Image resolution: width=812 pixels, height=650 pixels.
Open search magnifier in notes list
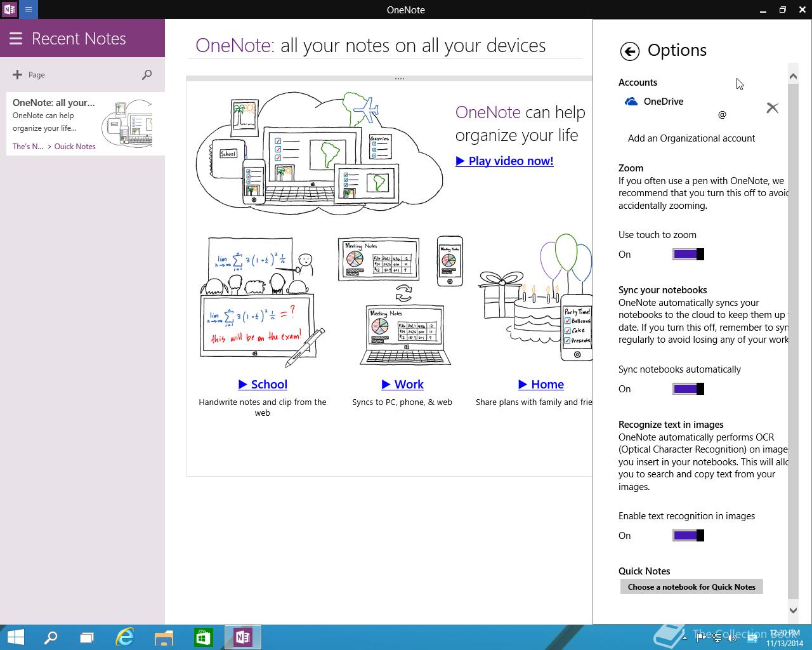point(147,74)
